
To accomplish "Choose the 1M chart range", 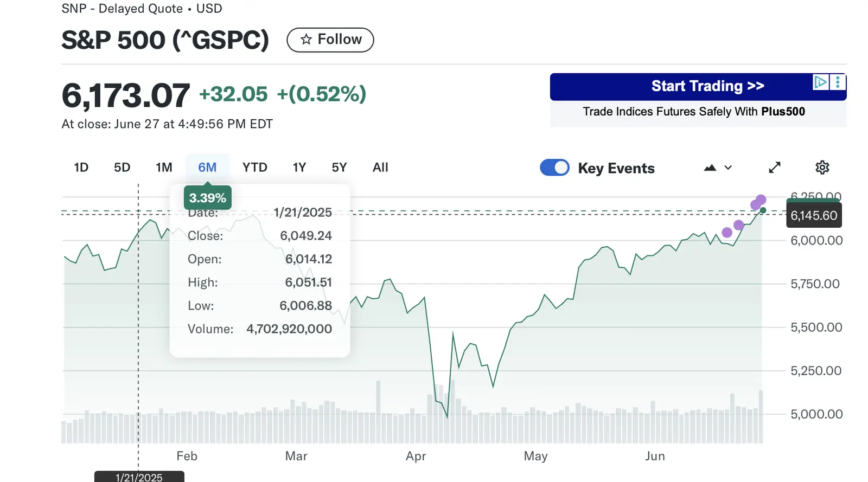I will (164, 168).
